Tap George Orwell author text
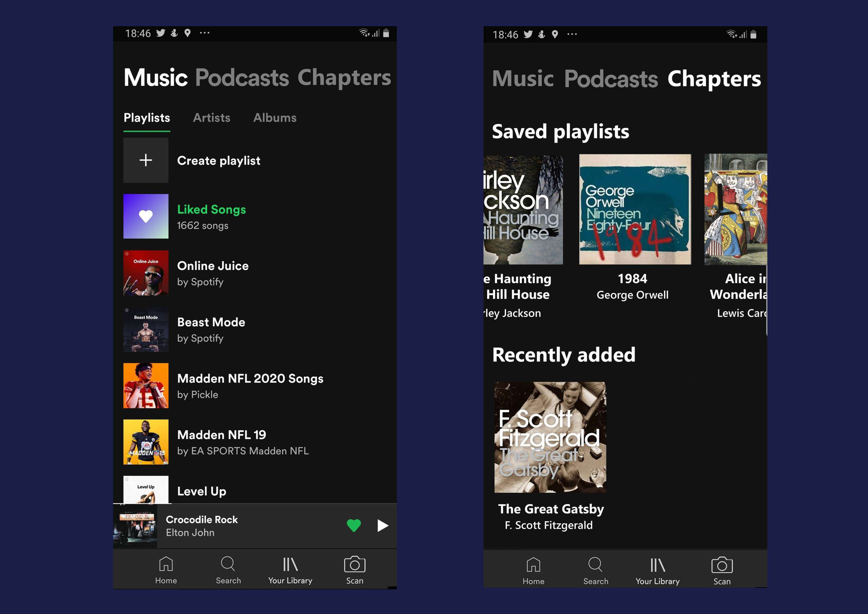 pyautogui.click(x=632, y=295)
